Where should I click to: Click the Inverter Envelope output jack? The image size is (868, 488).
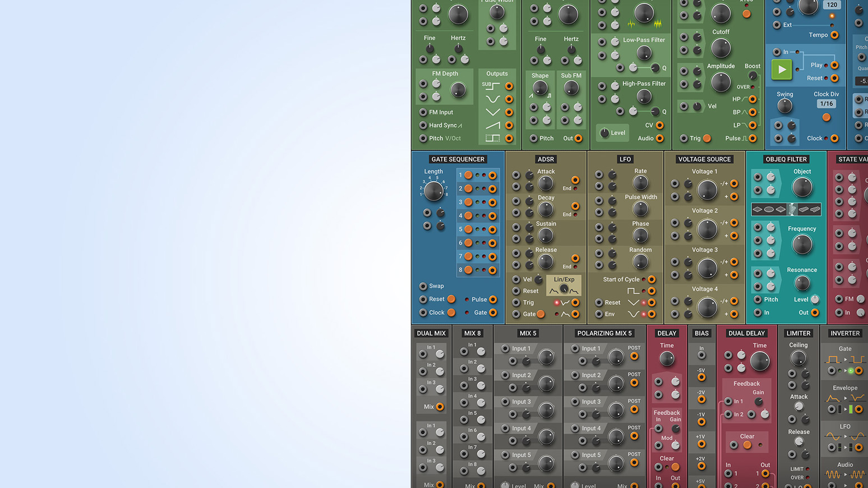click(x=858, y=409)
